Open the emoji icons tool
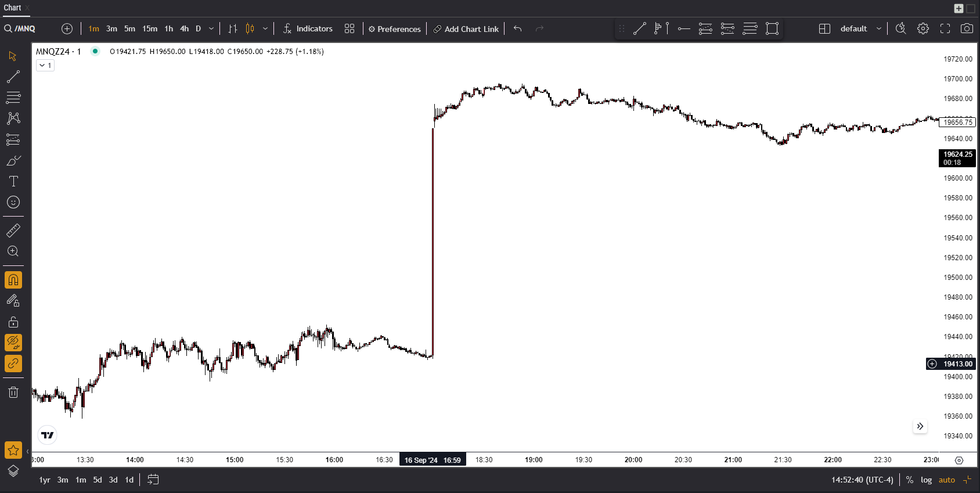 point(13,202)
